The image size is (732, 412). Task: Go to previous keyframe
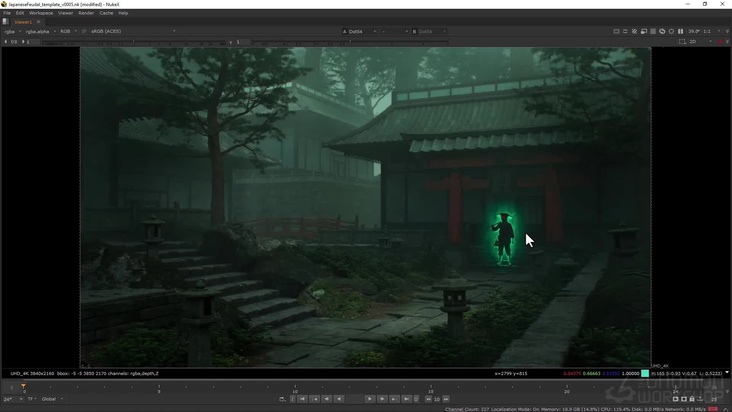(x=315, y=399)
